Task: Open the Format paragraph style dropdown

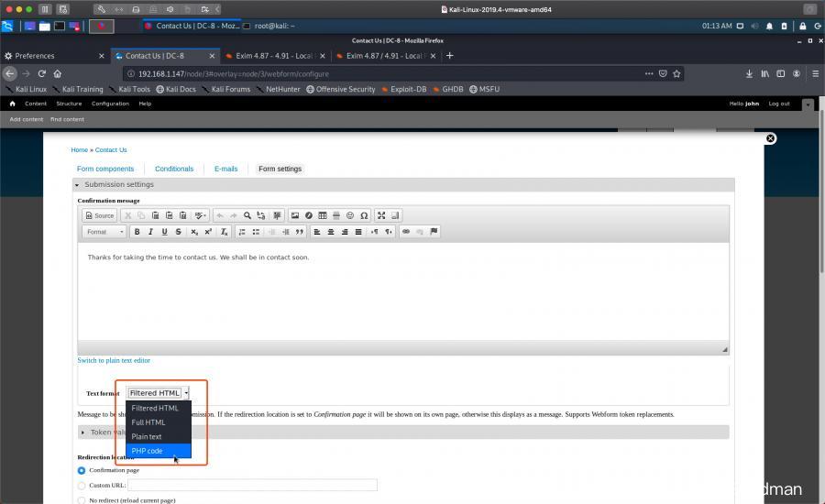Action: pyautogui.click(x=102, y=232)
